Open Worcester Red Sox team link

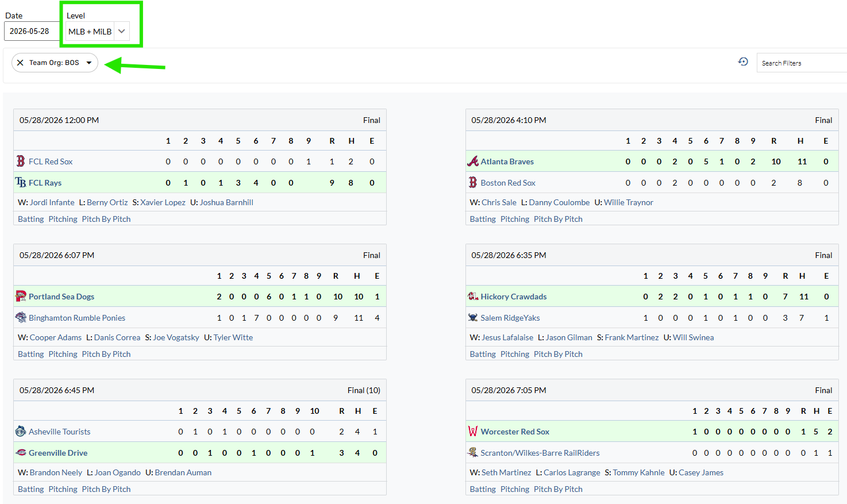tap(515, 432)
